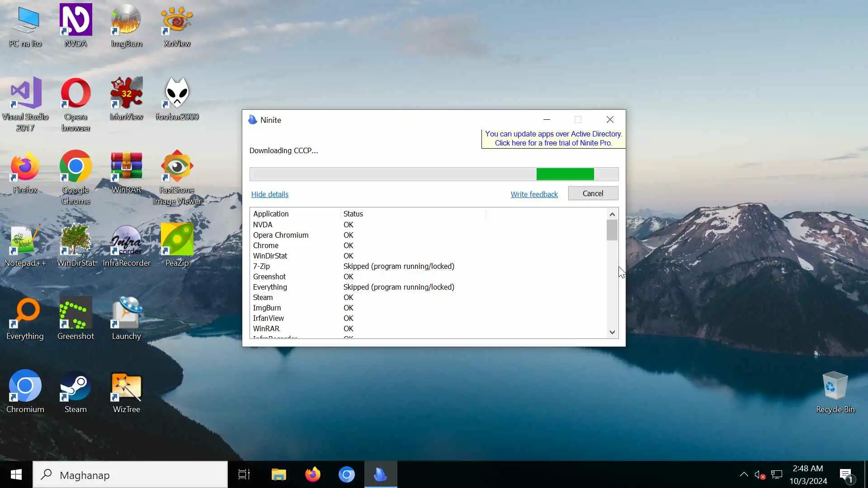Open the Steam desktop shortcut
Image resolution: width=868 pixels, height=488 pixels.
[x=75, y=386]
